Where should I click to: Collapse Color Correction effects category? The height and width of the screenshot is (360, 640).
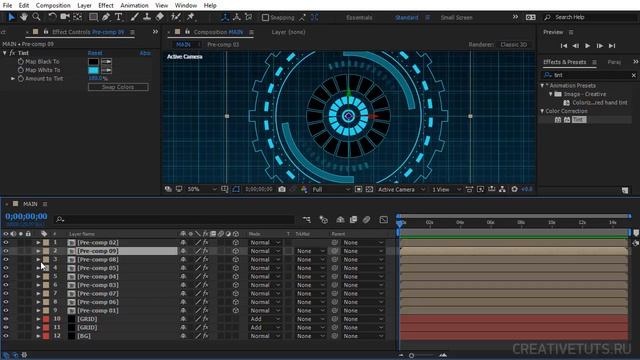542,111
